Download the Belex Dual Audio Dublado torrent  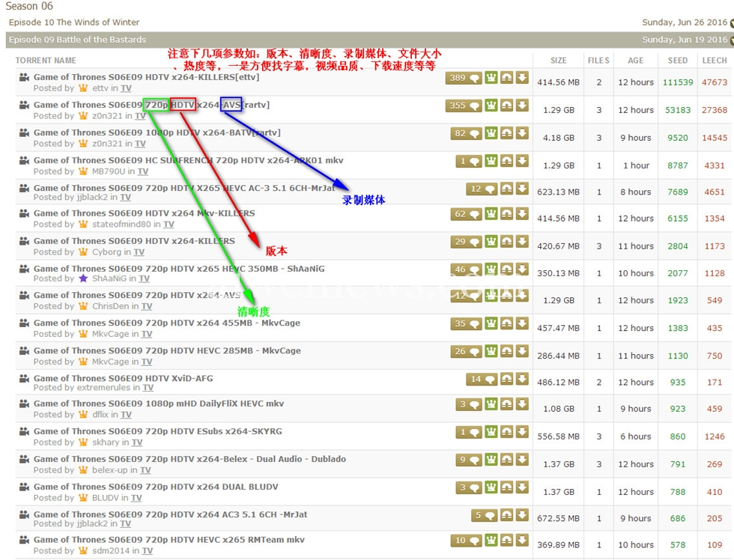tap(522, 460)
